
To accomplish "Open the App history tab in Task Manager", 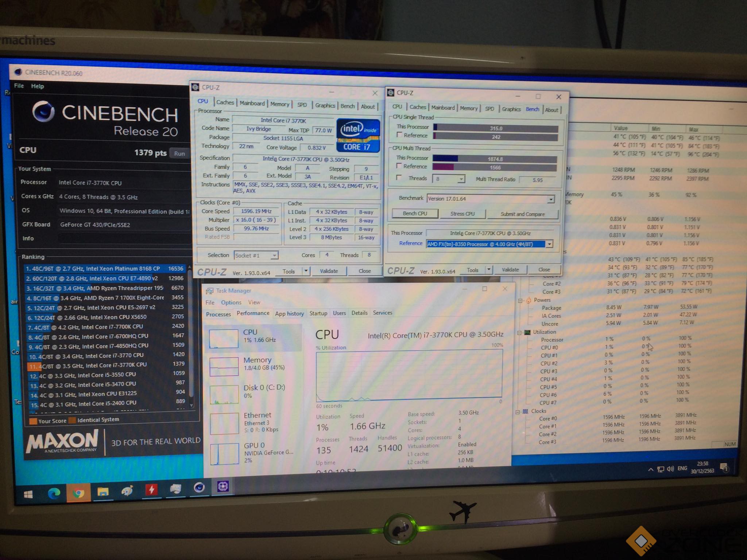I will (x=289, y=314).
